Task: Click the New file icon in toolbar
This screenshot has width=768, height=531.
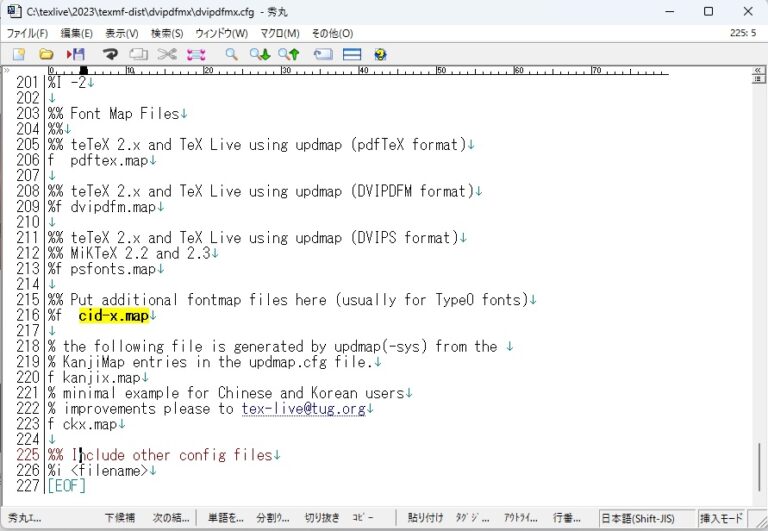Action: (x=18, y=54)
